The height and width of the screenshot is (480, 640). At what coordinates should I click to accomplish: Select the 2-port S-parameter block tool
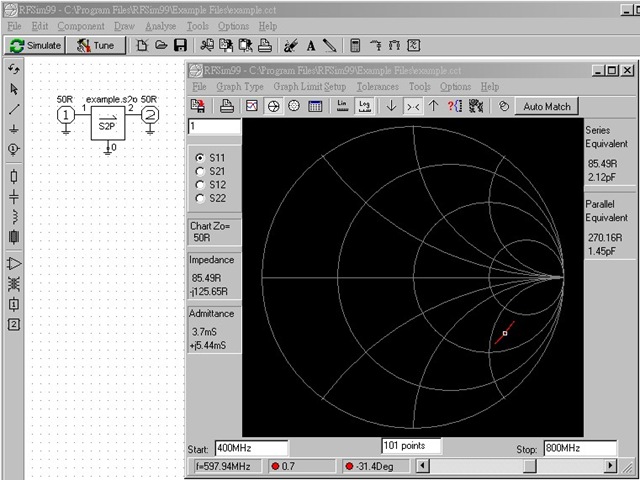[14, 325]
